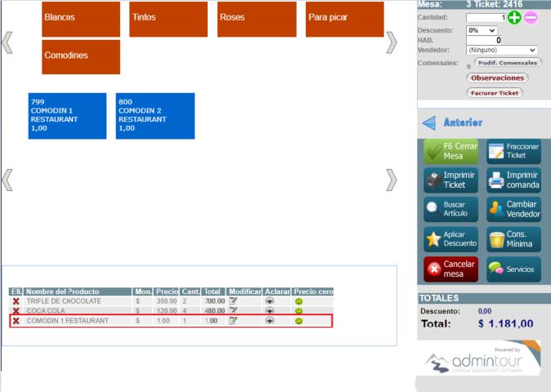551x392 pixels.
Task: Decrease quantity with the pink minus icon
Action: pos(531,17)
